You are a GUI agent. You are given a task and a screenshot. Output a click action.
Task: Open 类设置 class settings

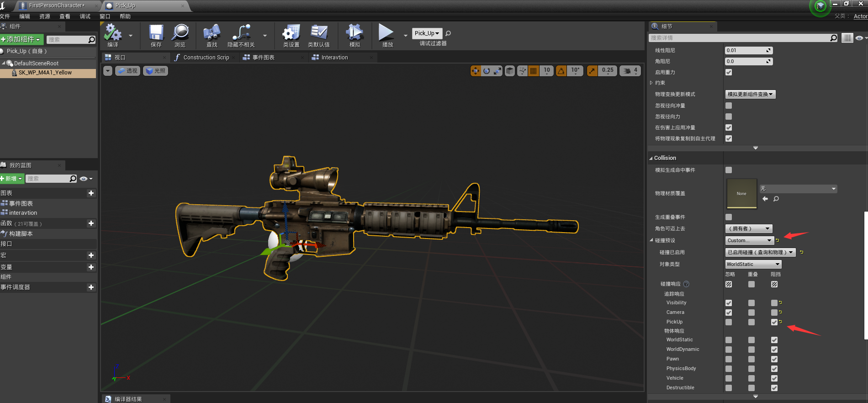pos(291,36)
